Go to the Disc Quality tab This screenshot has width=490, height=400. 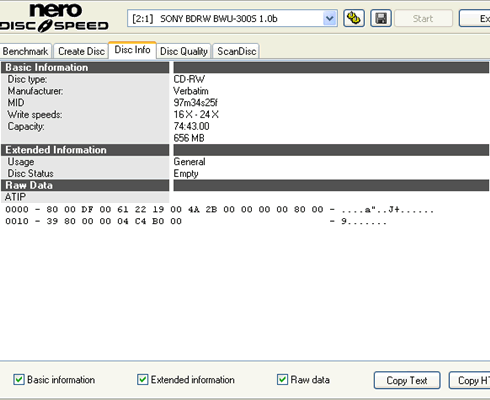click(x=184, y=51)
